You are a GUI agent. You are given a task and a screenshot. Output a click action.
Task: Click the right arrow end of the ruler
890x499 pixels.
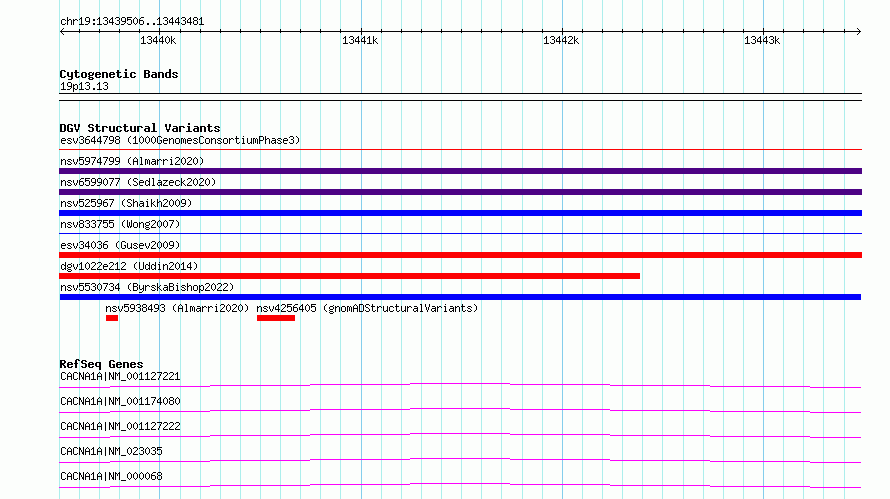[x=858, y=32]
